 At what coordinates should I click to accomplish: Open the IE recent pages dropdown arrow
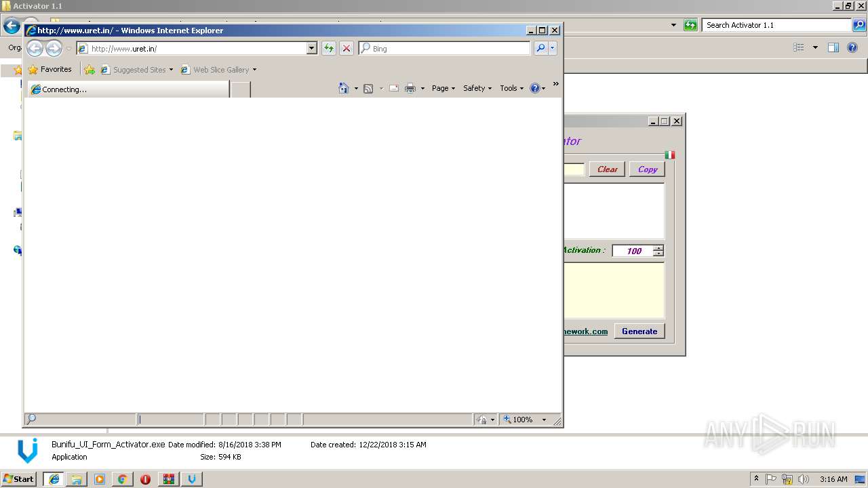click(x=68, y=49)
